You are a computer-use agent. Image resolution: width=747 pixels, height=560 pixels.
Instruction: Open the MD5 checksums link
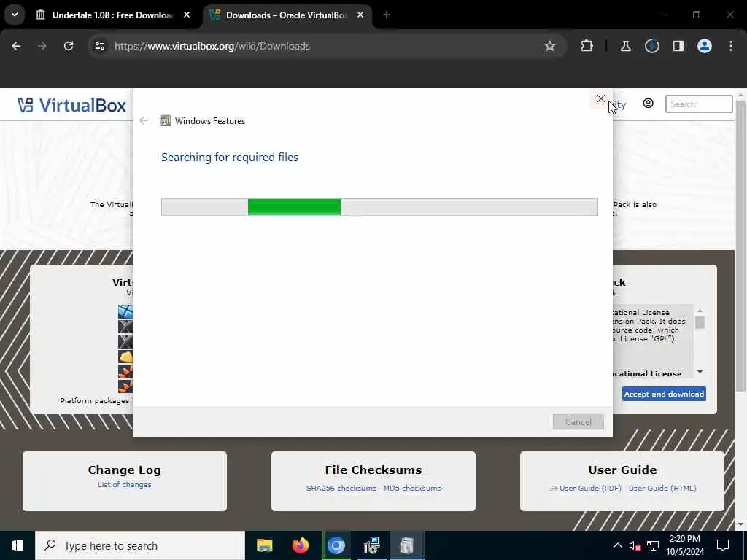[x=412, y=488]
